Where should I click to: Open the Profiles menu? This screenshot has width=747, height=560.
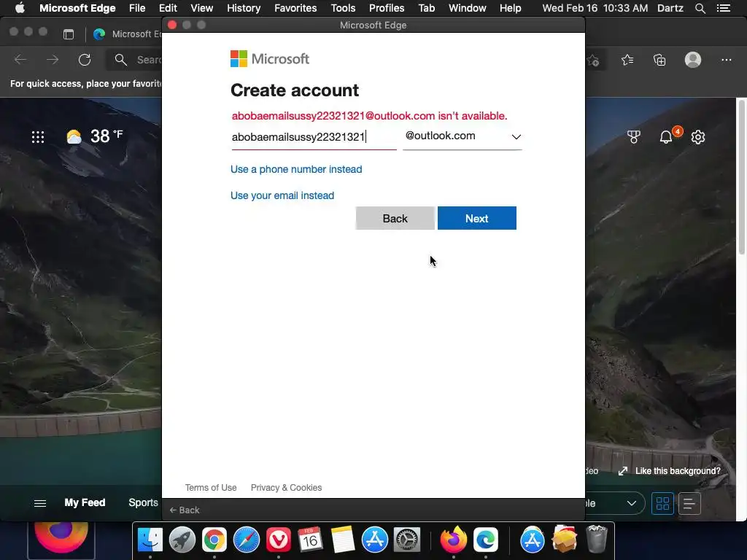387,8
